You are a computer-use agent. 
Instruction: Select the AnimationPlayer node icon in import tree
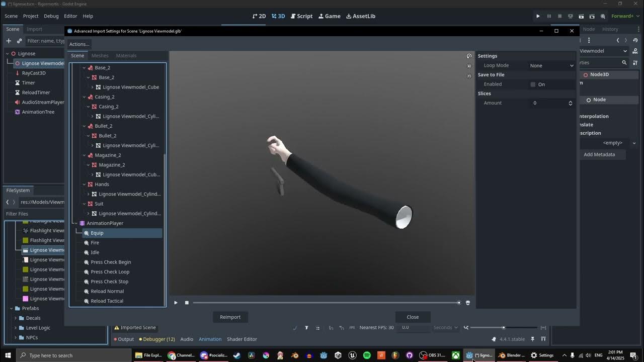tap(83, 223)
